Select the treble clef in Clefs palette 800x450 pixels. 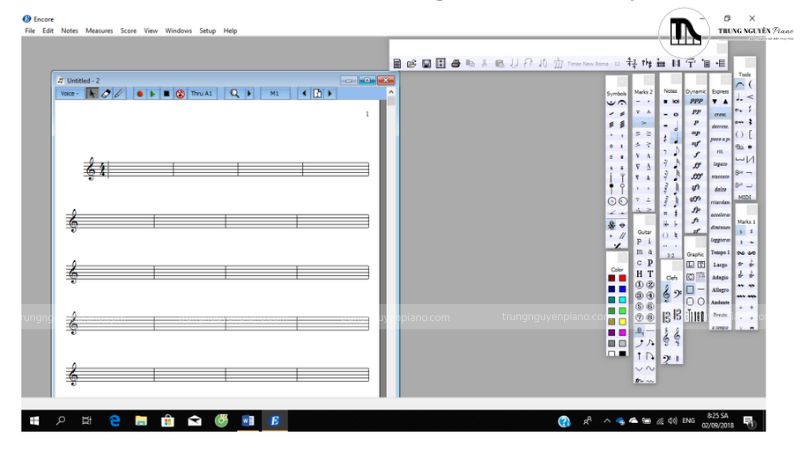[x=666, y=293]
